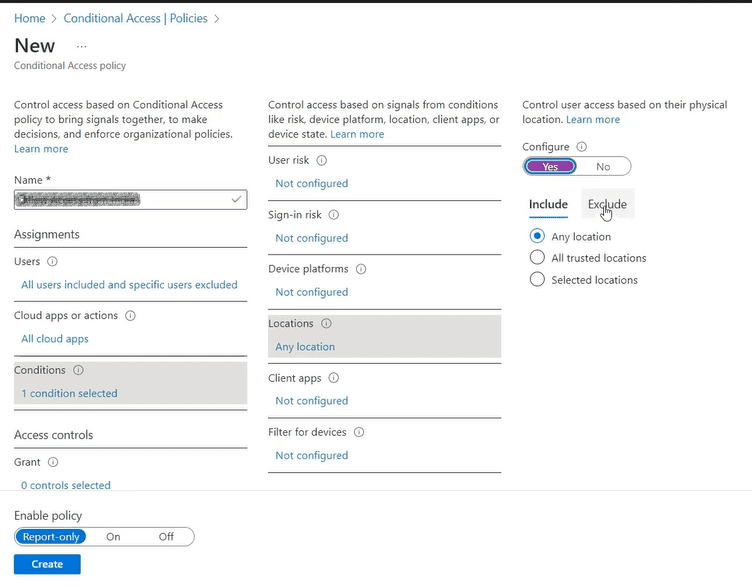Choose All trusted locations radio option

tap(537, 258)
